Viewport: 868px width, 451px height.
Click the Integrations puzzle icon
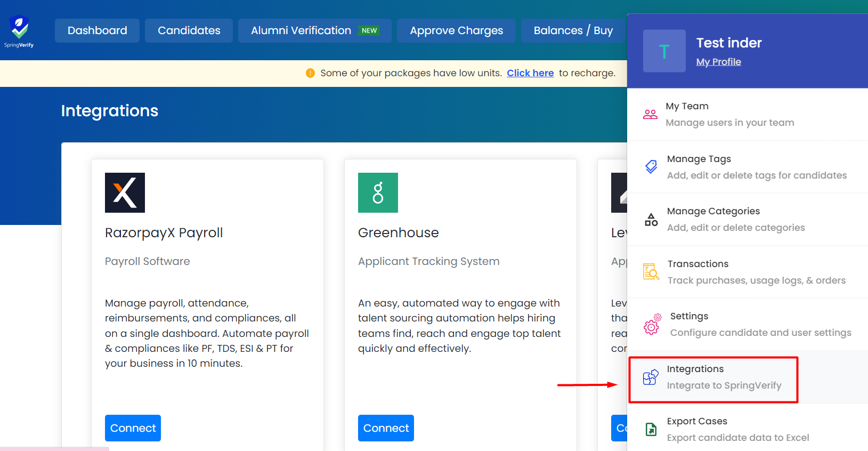pos(651,377)
